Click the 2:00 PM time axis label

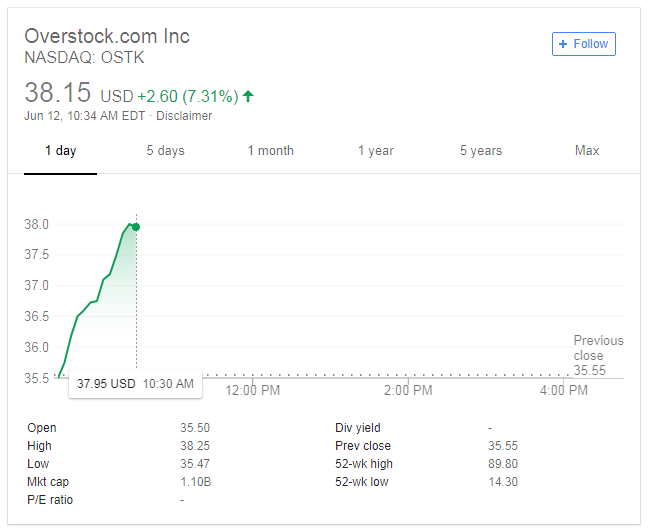[x=408, y=390]
